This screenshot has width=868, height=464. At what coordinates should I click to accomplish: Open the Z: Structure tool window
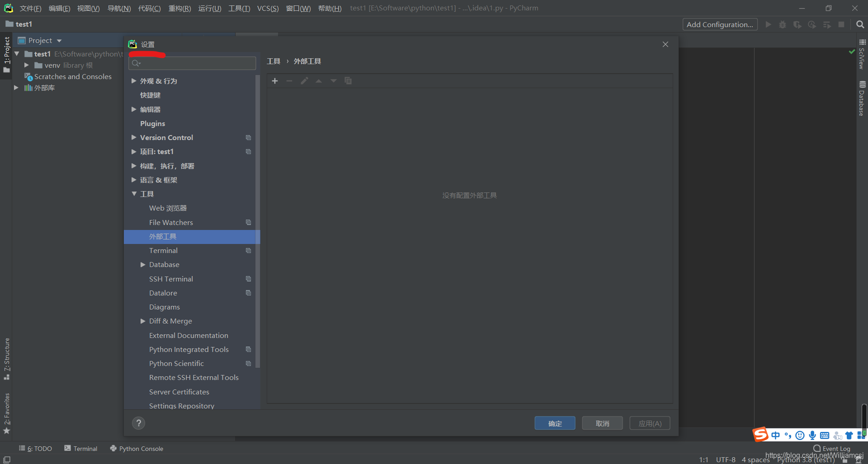[x=6, y=359]
